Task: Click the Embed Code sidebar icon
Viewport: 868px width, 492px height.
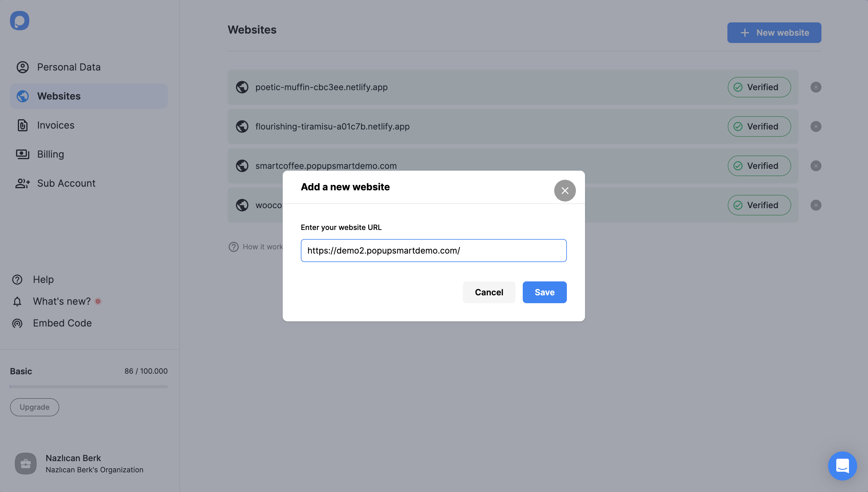Action: [17, 323]
